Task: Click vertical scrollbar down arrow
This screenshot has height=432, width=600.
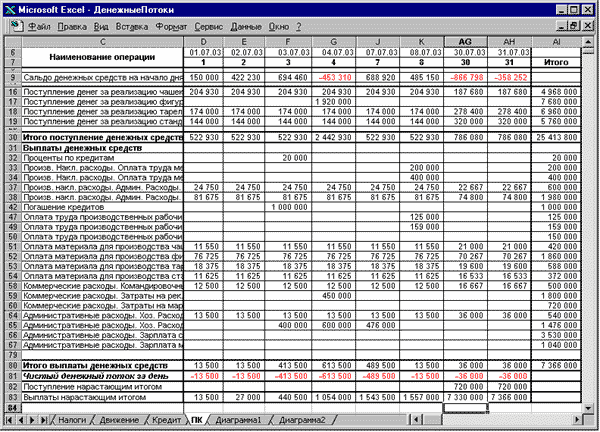Action: [588, 408]
